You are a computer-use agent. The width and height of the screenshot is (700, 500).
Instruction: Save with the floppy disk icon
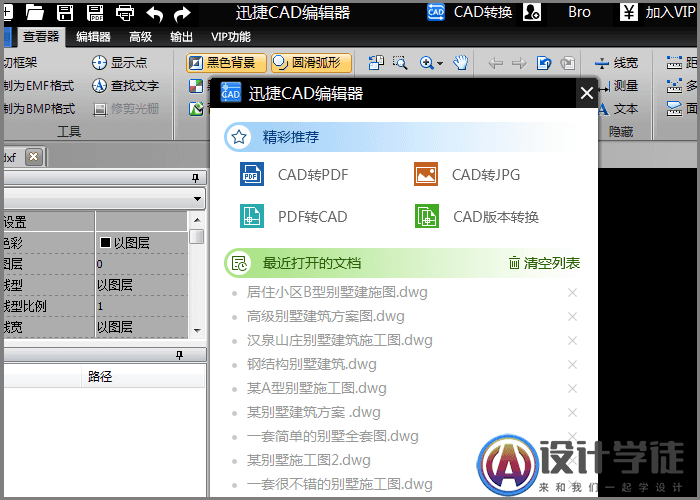[65, 12]
